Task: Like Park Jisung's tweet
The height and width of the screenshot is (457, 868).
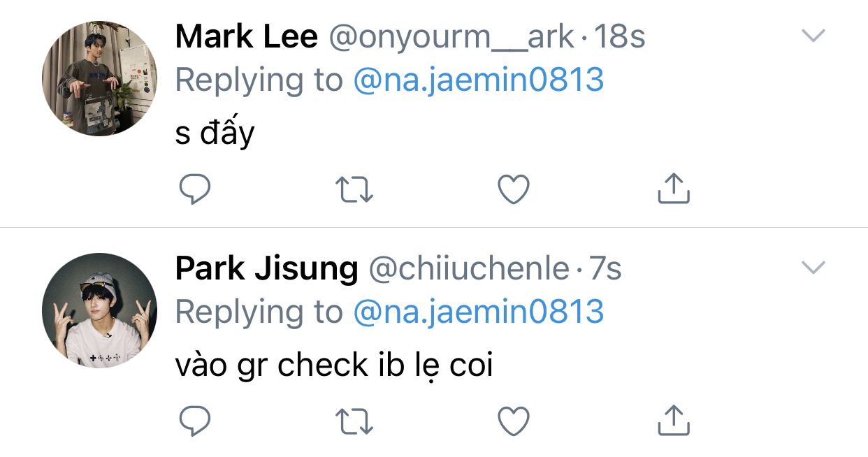Action: pyautogui.click(x=514, y=421)
